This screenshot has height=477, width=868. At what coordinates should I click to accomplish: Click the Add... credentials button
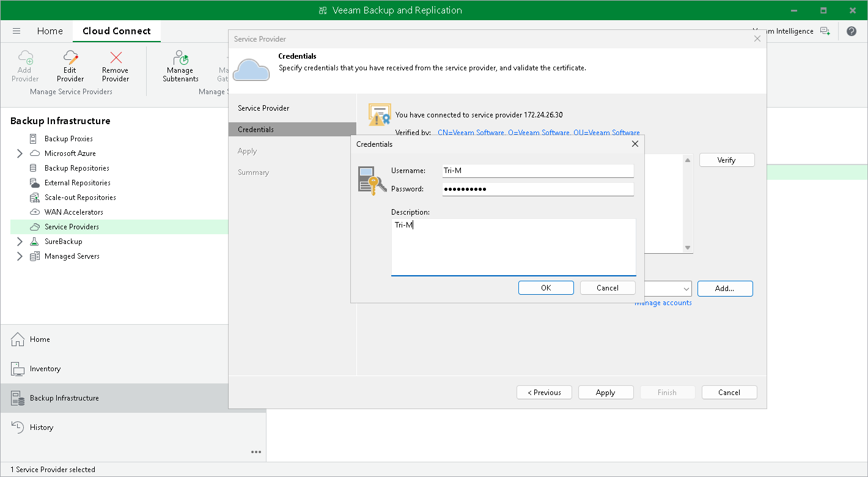(x=725, y=289)
